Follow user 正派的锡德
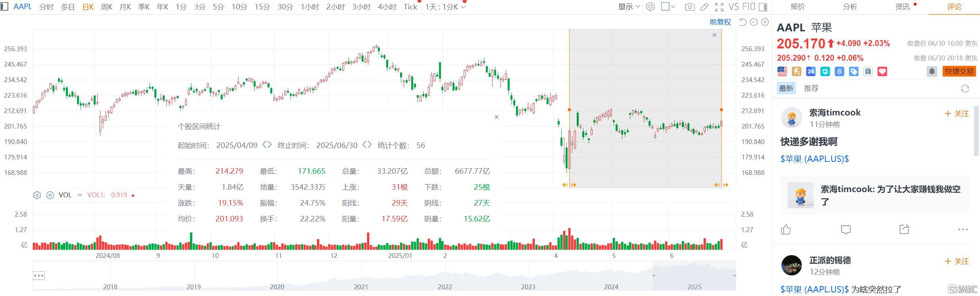Image resolution: width=980 pixels, height=296 pixels. [957, 261]
